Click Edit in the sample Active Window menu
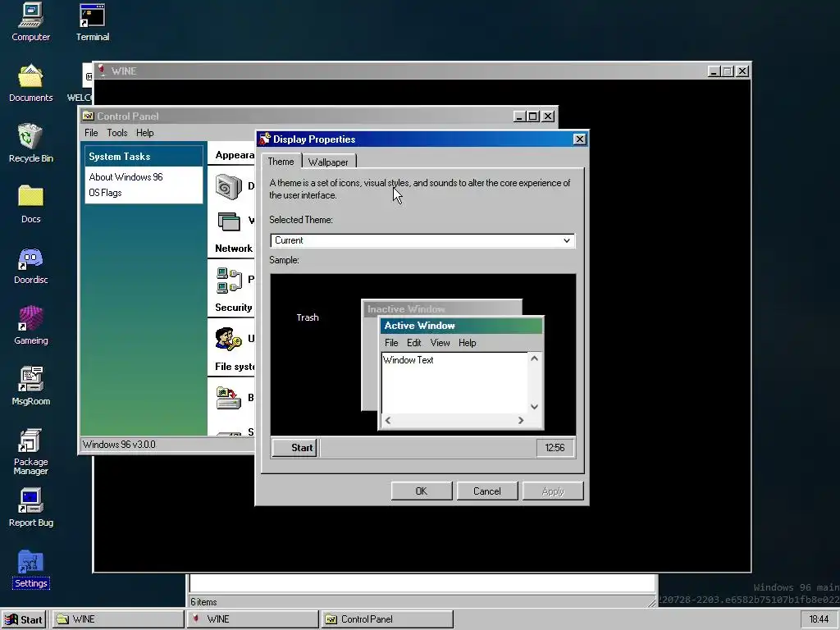840x630 pixels. tap(413, 343)
